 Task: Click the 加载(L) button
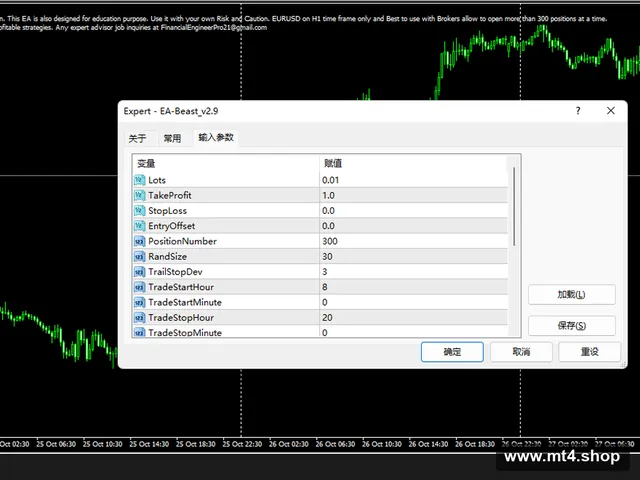pos(571,294)
